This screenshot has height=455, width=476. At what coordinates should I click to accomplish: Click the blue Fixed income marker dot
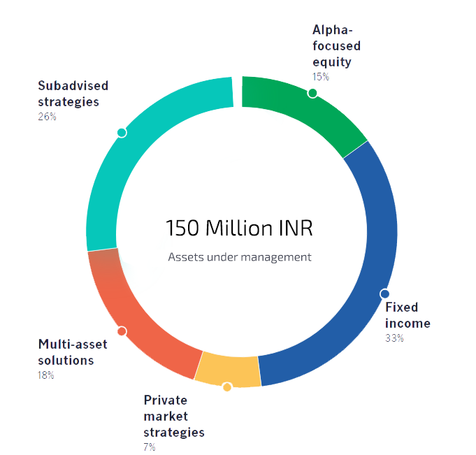[x=384, y=294]
